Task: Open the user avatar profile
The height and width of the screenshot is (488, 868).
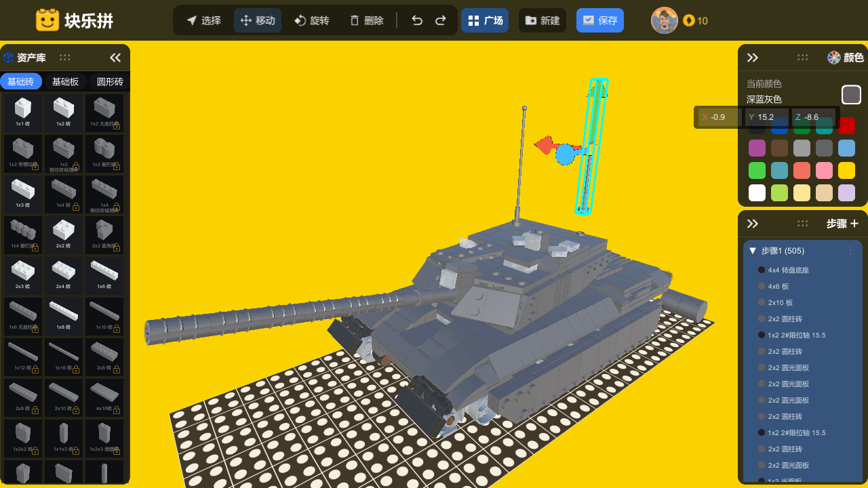Action: [x=665, y=20]
